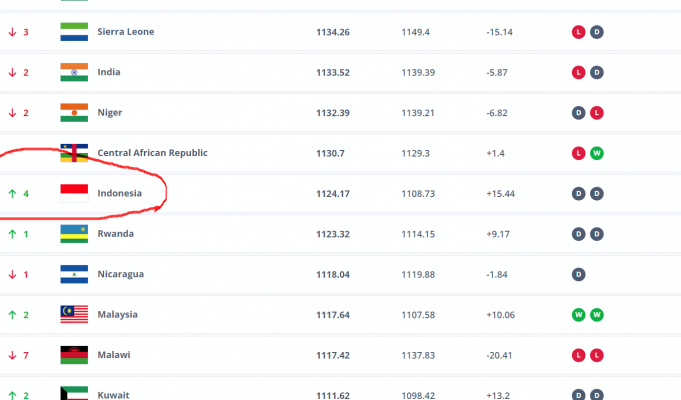Screen dimensions: 681x400
Task: Click the Malaysia flag icon
Action: pos(74,314)
